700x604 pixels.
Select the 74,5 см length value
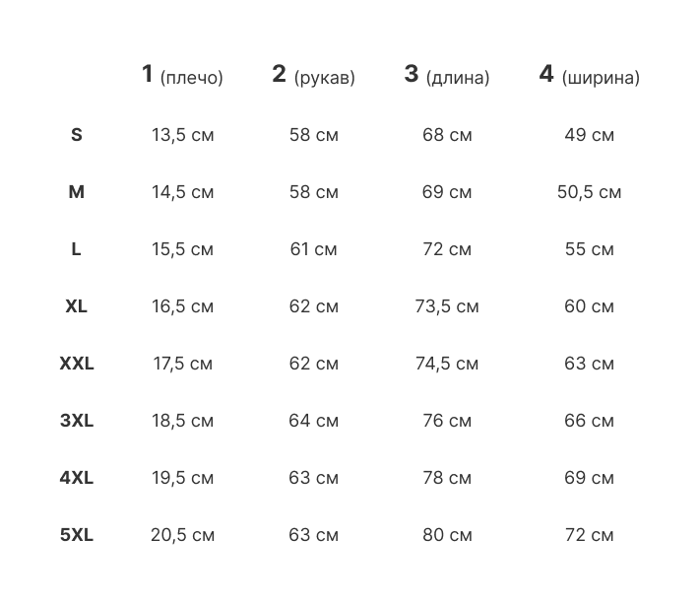click(446, 364)
